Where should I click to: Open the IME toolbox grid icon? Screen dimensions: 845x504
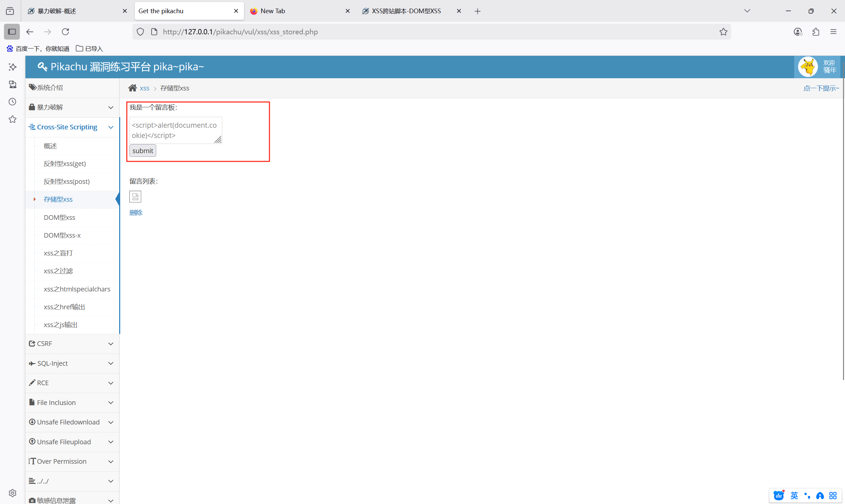pyautogui.click(x=833, y=495)
